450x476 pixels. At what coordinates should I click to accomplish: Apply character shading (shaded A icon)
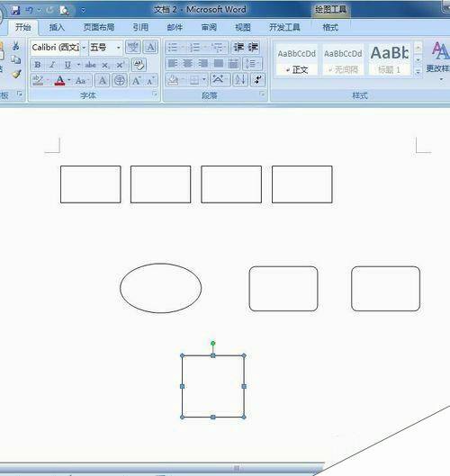pos(103,80)
